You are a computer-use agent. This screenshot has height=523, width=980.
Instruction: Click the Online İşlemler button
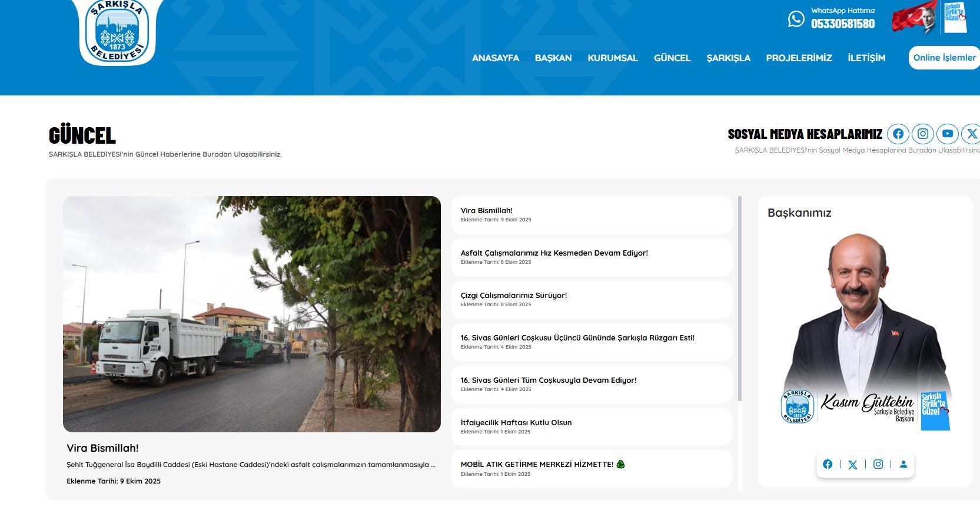pyautogui.click(x=944, y=58)
